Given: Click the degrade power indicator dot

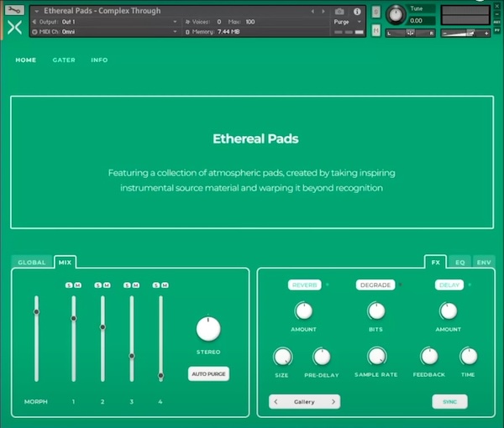Looking at the screenshot, I should click(401, 284).
